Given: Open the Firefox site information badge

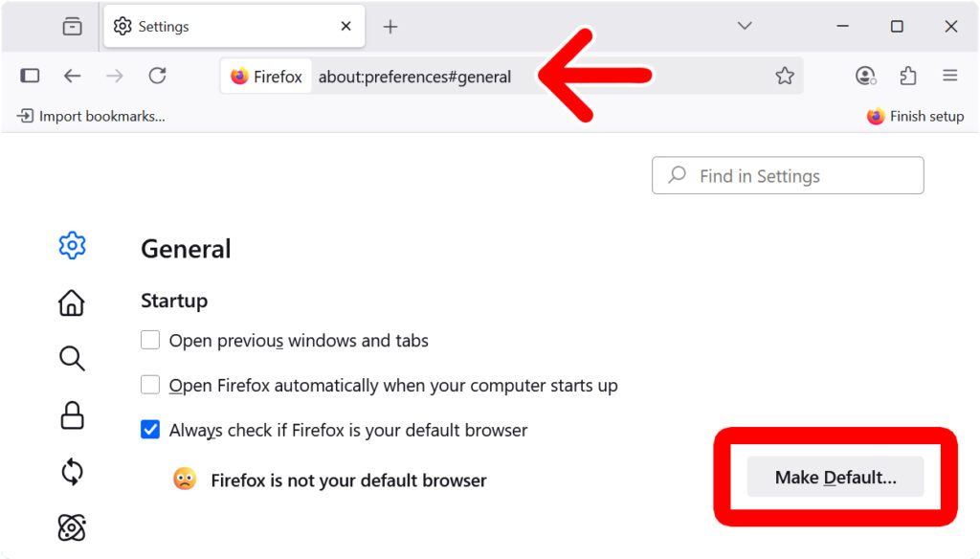Looking at the screenshot, I should (x=266, y=76).
